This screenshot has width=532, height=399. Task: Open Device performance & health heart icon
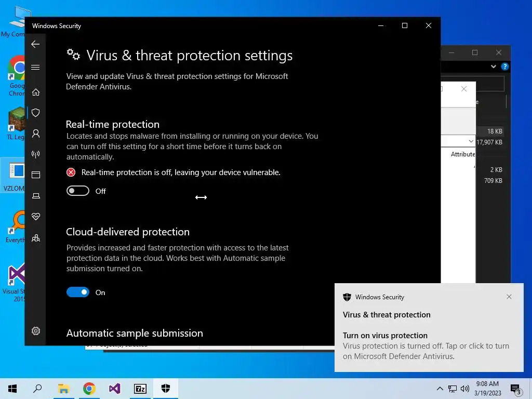pos(36,217)
